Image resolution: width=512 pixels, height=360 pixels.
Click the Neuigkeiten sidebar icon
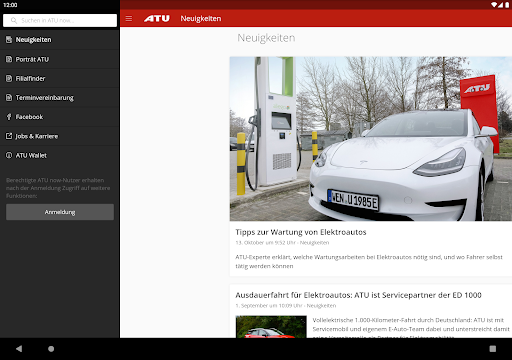[x=9, y=40]
